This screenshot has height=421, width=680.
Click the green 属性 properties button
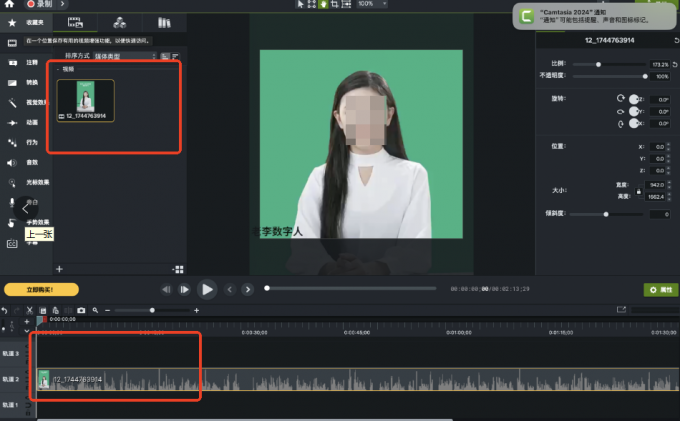pos(659,289)
